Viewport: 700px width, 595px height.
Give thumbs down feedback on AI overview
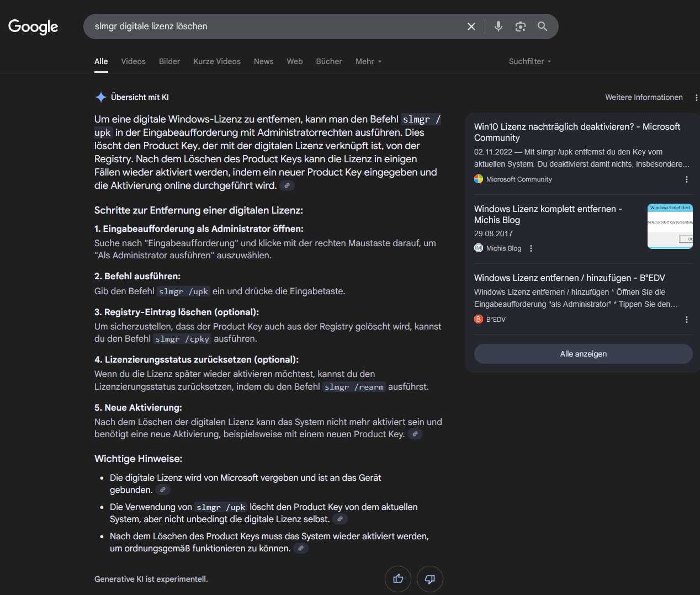[430, 579]
